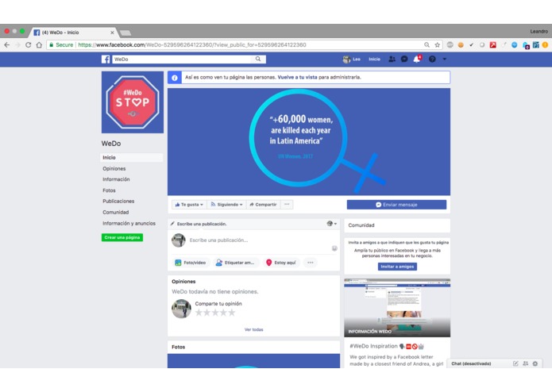
Task: Click the emoji icon in post box
Action: (334, 248)
